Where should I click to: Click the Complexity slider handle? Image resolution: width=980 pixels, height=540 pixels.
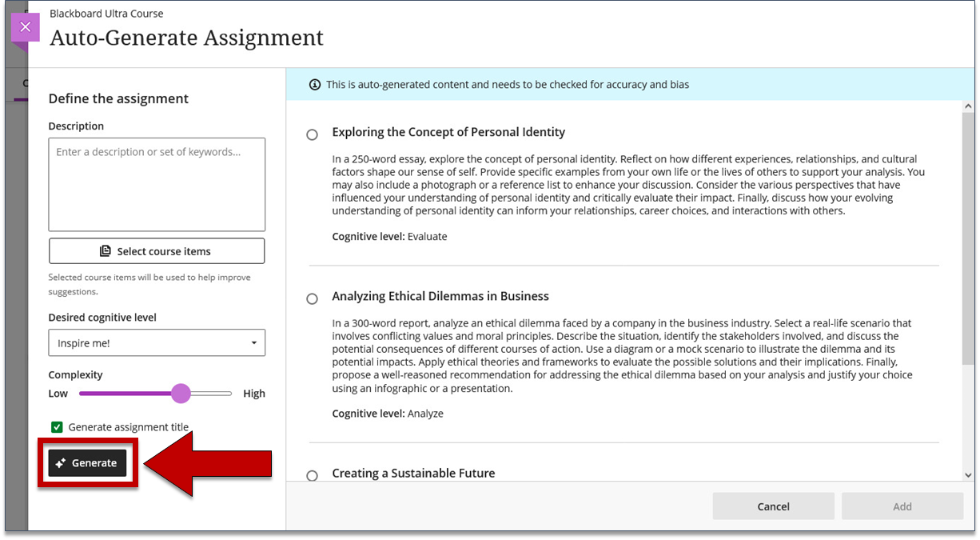point(181,394)
